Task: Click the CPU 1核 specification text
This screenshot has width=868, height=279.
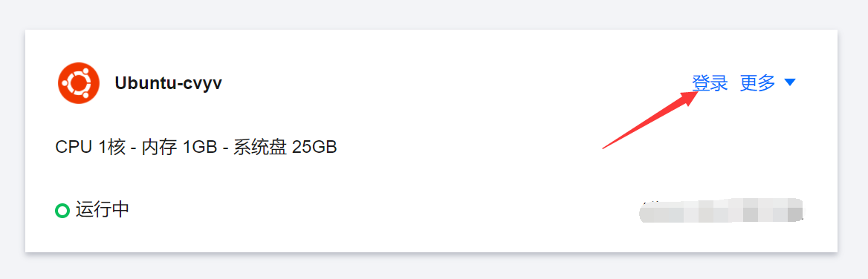Action: pos(91,148)
